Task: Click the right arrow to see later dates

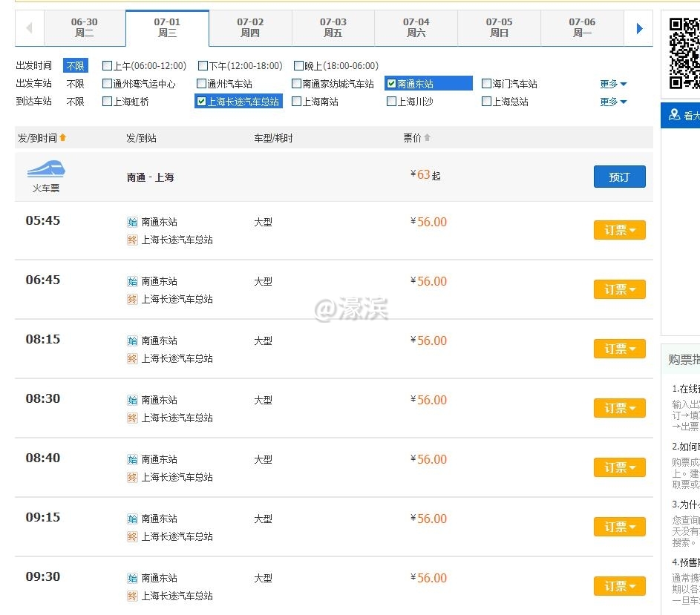Action: coord(638,29)
